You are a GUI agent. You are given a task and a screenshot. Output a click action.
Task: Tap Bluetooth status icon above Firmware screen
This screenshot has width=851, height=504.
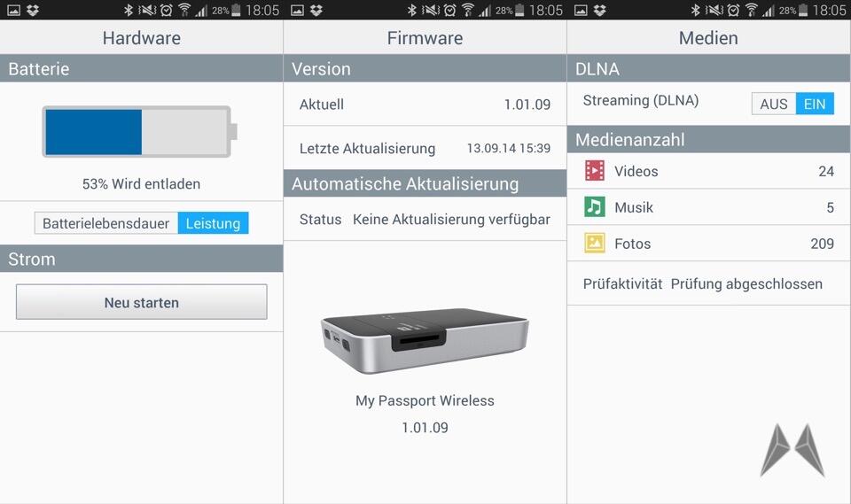412,10
